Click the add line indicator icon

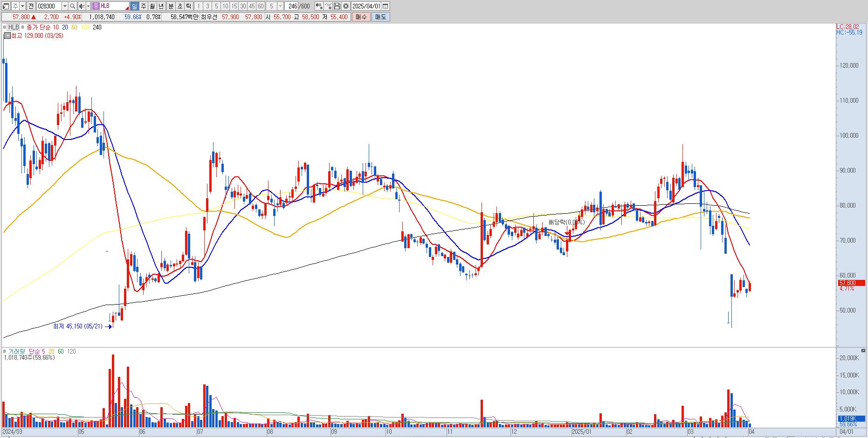pos(328,6)
